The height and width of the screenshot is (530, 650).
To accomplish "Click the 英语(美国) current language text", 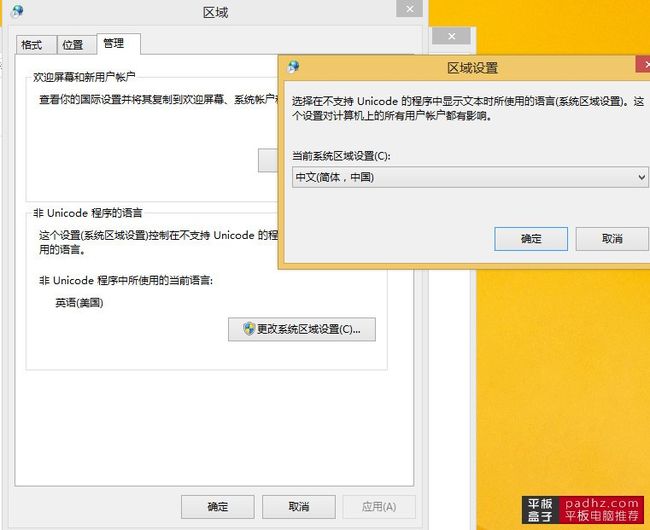I will point(79,303).
